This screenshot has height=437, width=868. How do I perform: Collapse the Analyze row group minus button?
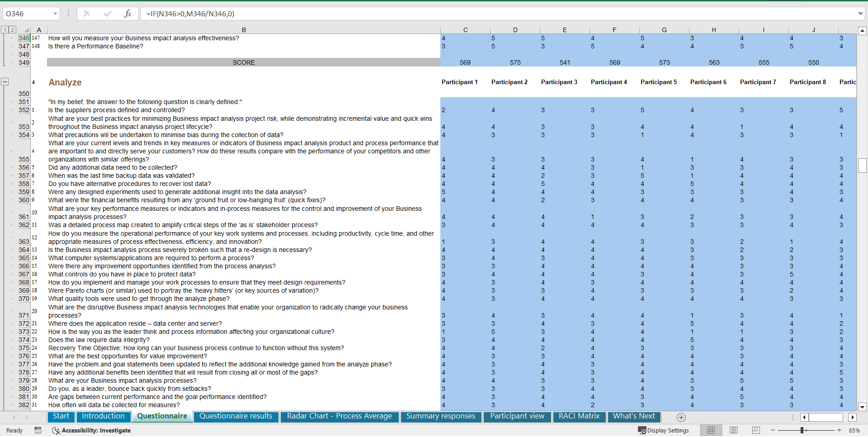pos(5,81)
